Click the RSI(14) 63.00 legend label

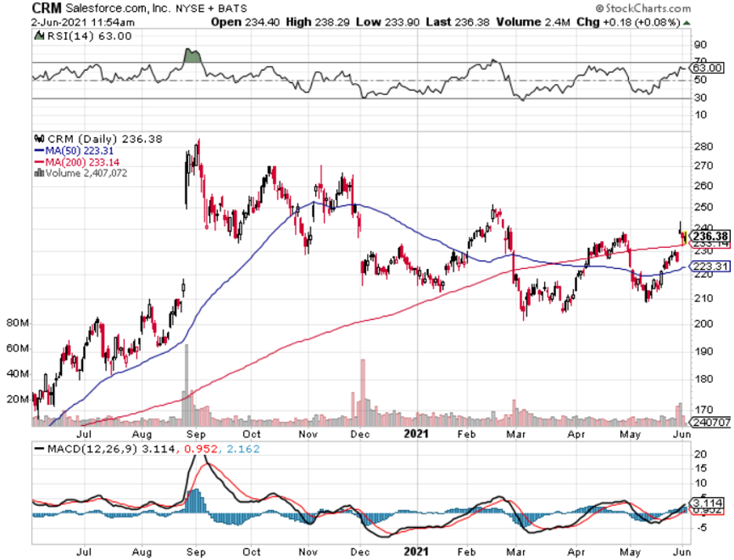[89, 36]
